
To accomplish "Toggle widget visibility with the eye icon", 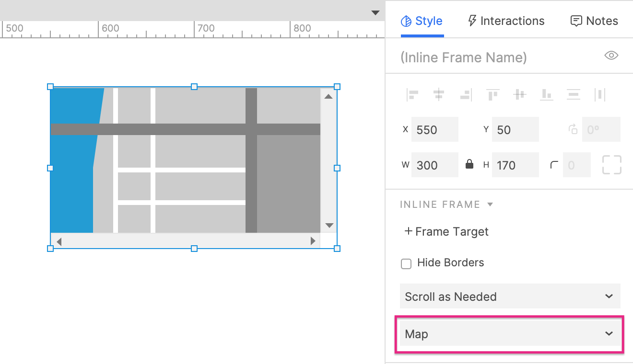I will click(611, 56).
